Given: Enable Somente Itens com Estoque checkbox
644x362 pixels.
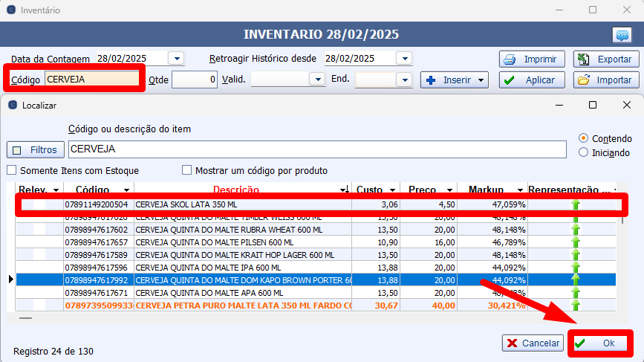Looking at the screenshot, I should point(12,170).
